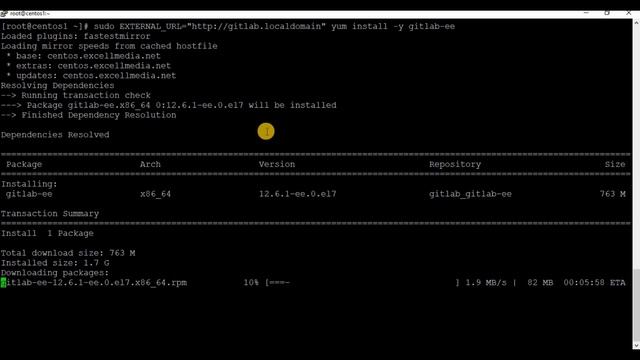Image resolution: width=640 pixels, height=360 pixels.
Task: Click the PuTTY icon in title bar
Action: coord(4,13)
